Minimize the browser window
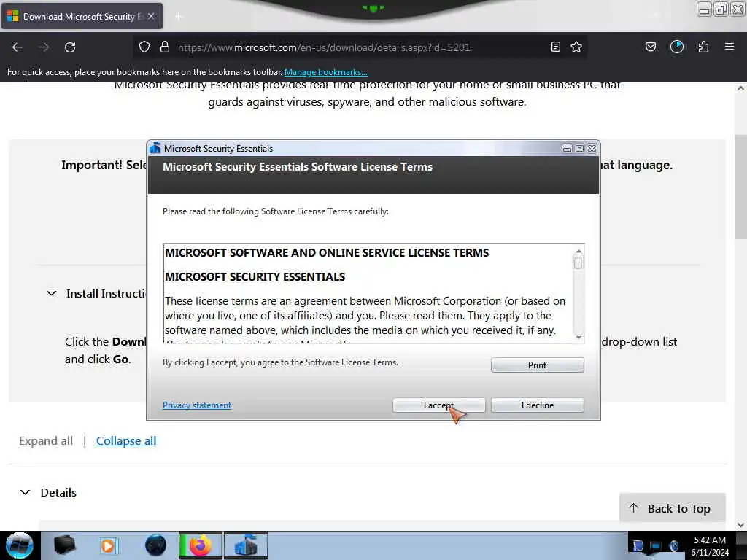Screen dimensions: 747x560 [x=704, y=9]
